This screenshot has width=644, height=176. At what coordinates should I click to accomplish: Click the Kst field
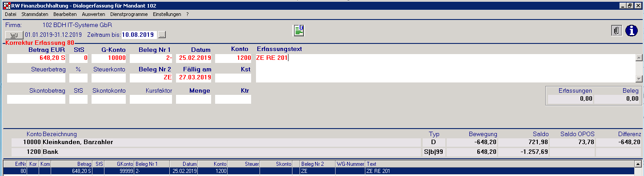[x=233, y=78]
